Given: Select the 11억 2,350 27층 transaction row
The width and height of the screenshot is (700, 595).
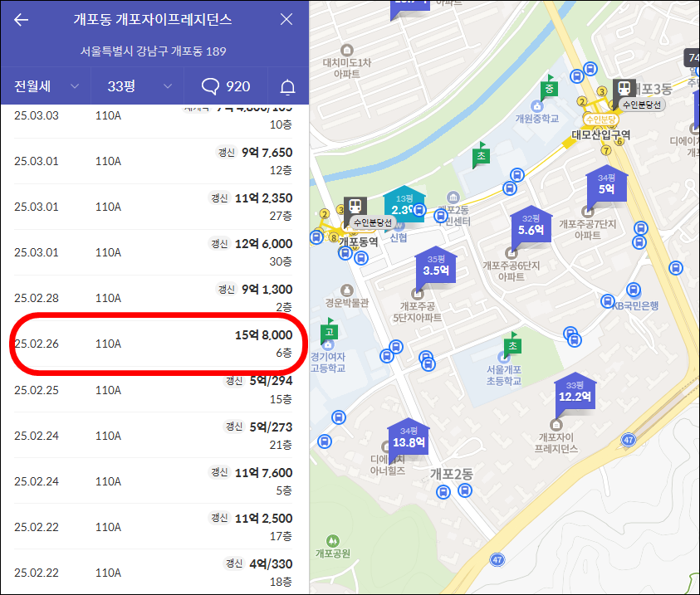Looking at the screenshot, I should (153, 207).
